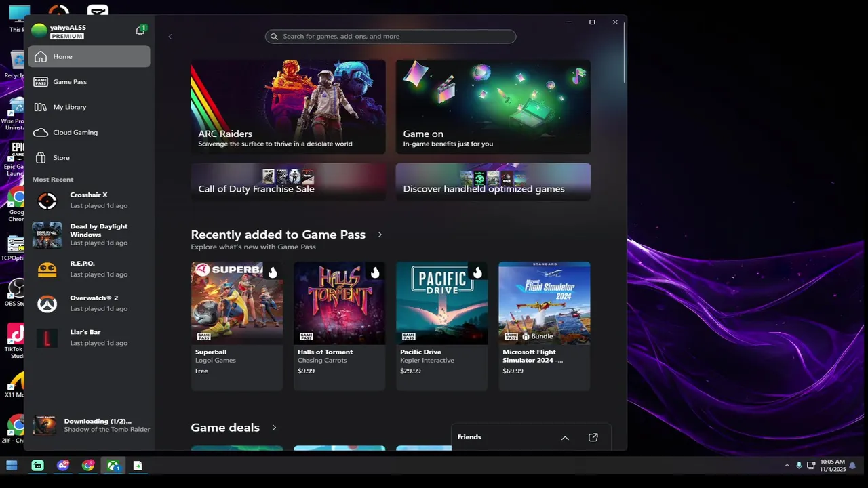Open OBS Studio desktop shortcut

coord(14,293)
